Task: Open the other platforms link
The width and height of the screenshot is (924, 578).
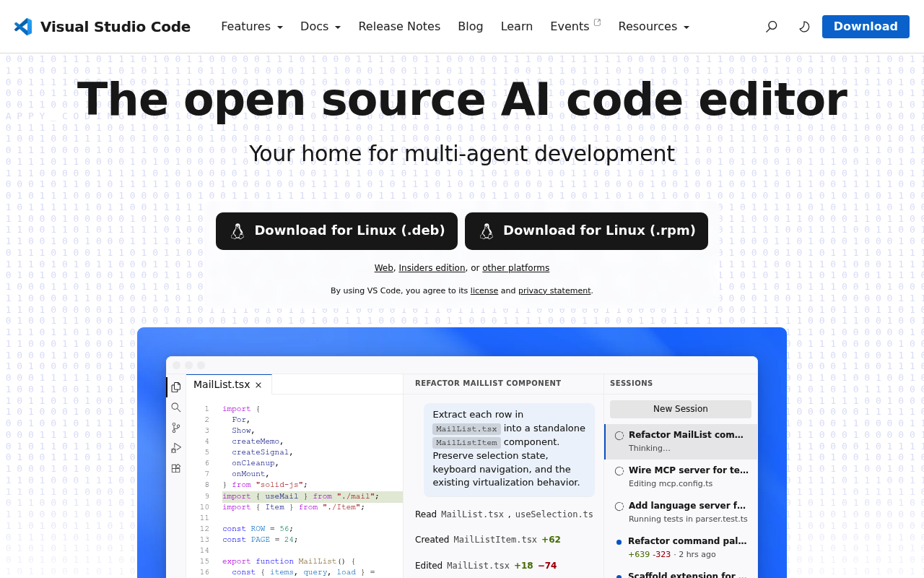Action: (515, 268)
